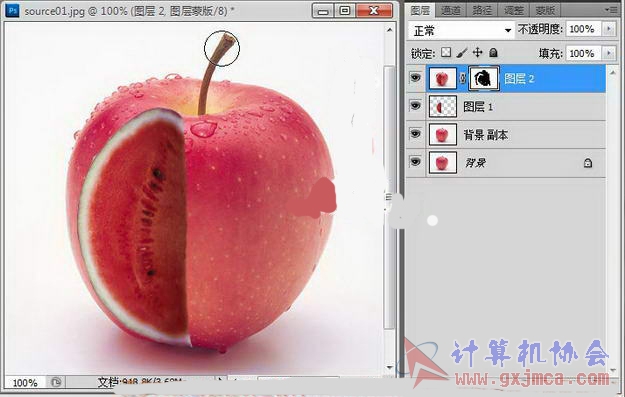The width and height of the screenshot is (625, 397).
Task: Hide layer 图层 2 via eye icon
Action: [415, 78]
